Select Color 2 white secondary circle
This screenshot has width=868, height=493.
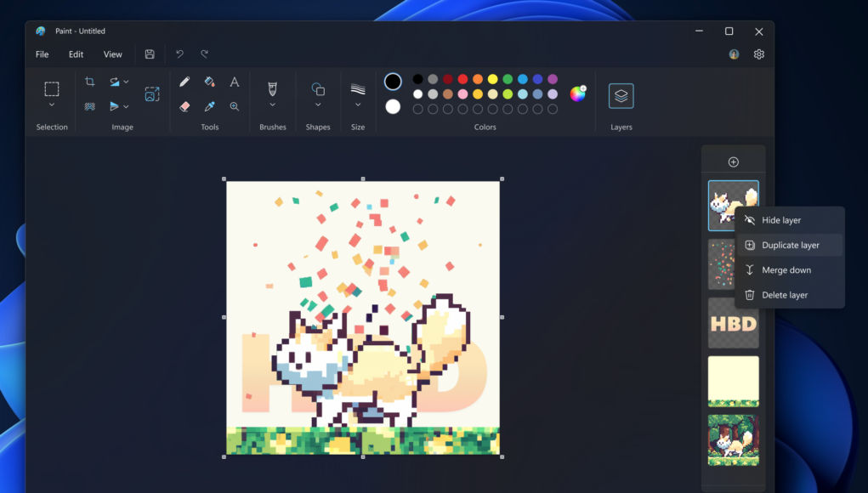[393, 106]
